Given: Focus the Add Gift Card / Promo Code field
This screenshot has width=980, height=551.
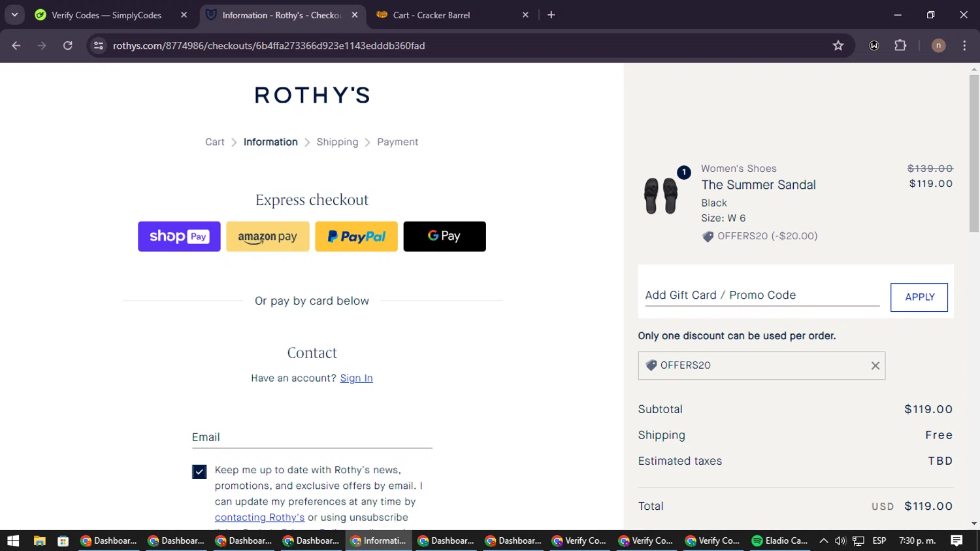Looking at the screenshot, I should [x=762, y=295].
